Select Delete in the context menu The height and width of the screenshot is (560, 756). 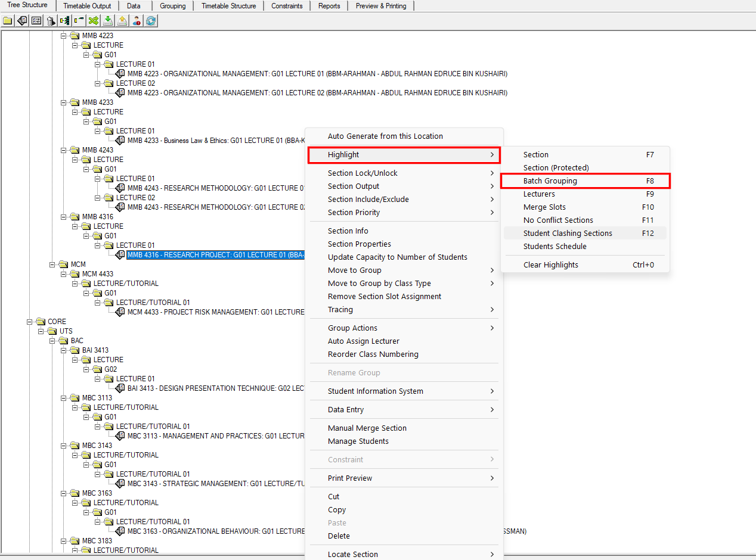404,536
